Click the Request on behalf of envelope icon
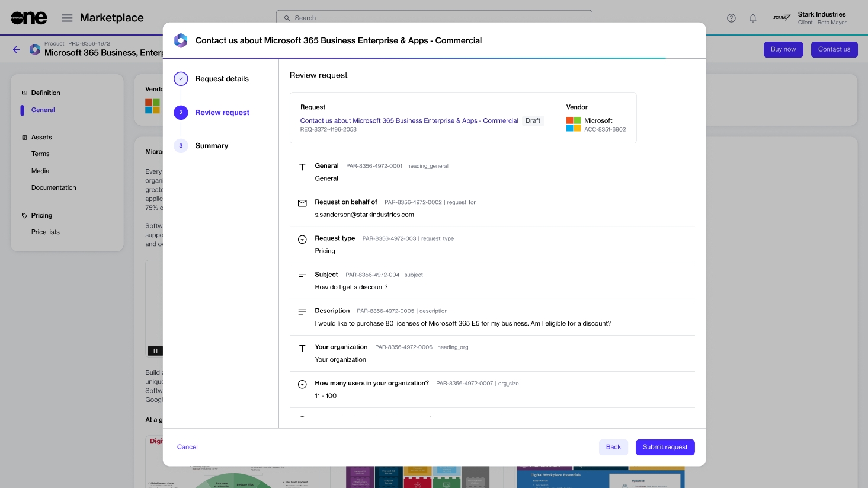This screenshot has width=868, height=488. (x=302, y=203)
